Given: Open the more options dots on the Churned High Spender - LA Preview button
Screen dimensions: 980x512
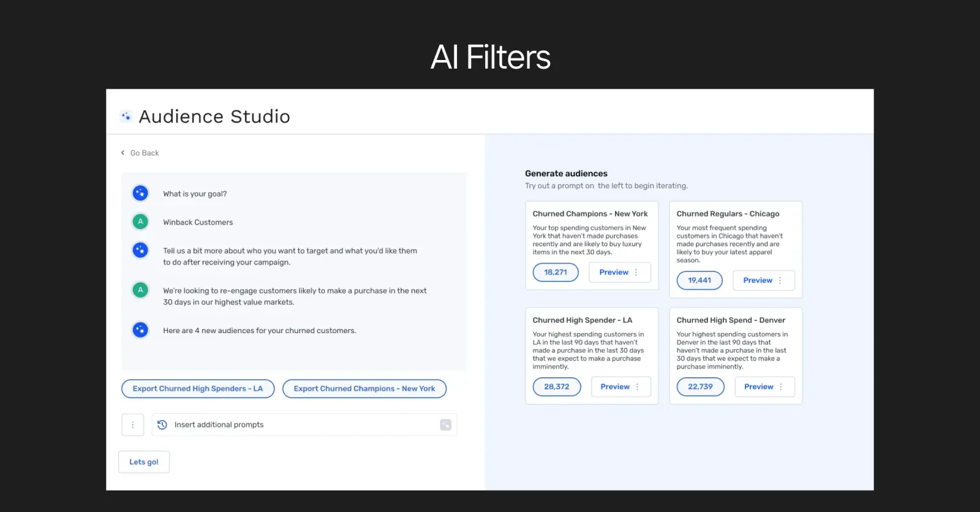Looking at the screenshot, I should click(637, 386).
